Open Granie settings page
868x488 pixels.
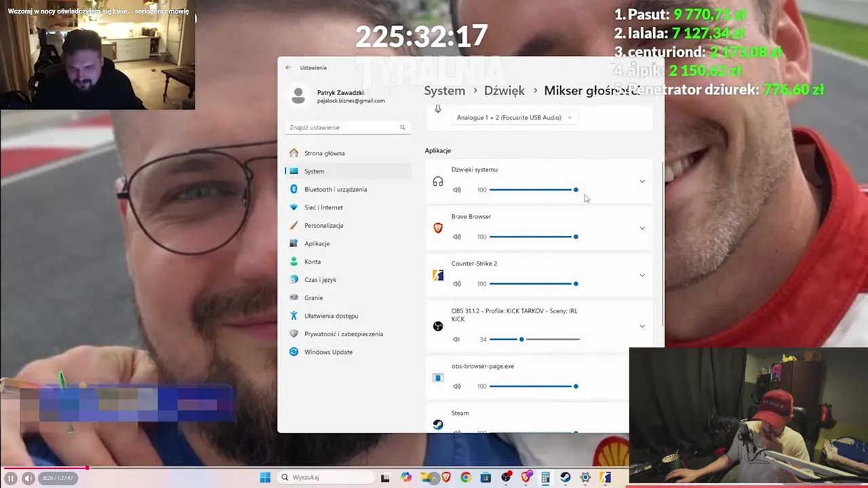tap(347, 298)
